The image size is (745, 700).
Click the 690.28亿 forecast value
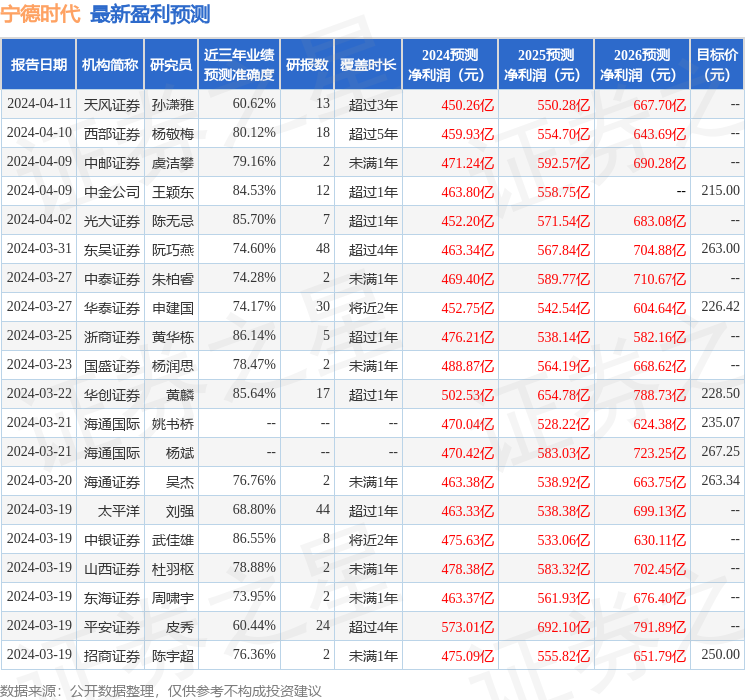(659, 163)
